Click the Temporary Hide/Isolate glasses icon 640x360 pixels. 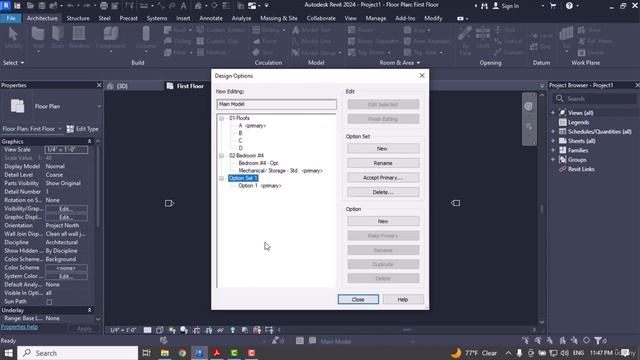tap(221, 330)
